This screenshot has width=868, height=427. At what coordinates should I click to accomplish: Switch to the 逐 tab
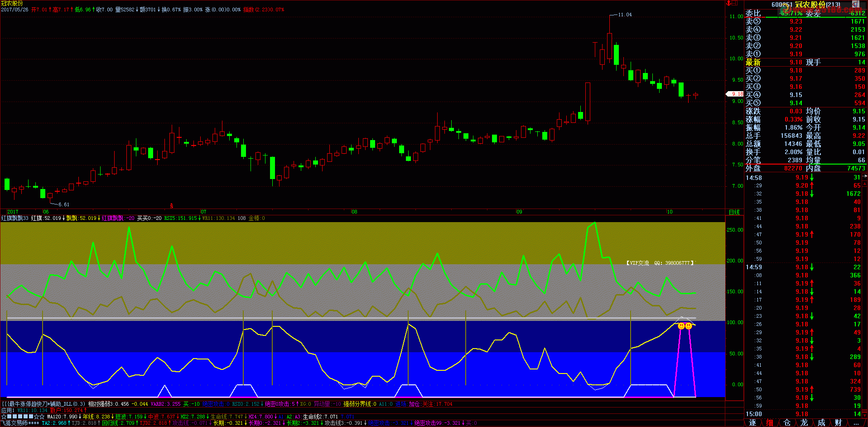click(x=752, y=422)
